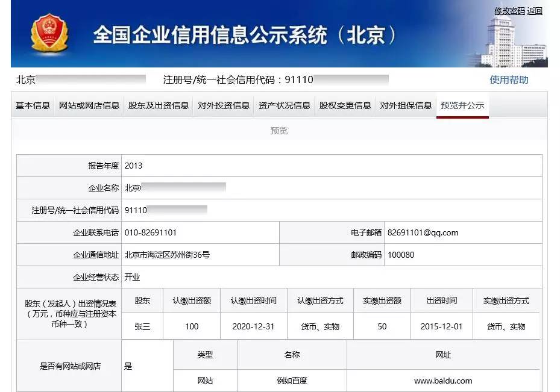Click the 预览并公示 tab

tap(462, 105)
